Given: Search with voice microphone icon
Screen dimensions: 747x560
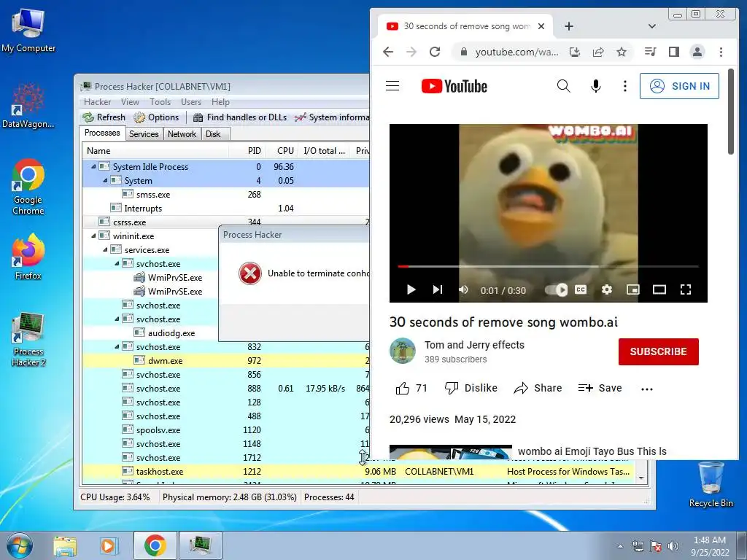Looking at the screenshot, I should [x=595, y=86].
